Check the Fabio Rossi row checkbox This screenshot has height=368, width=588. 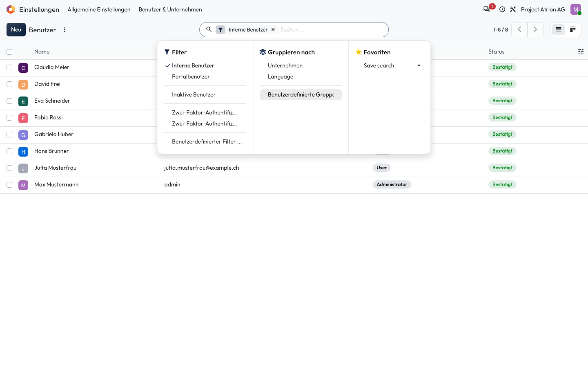(9, 118)
